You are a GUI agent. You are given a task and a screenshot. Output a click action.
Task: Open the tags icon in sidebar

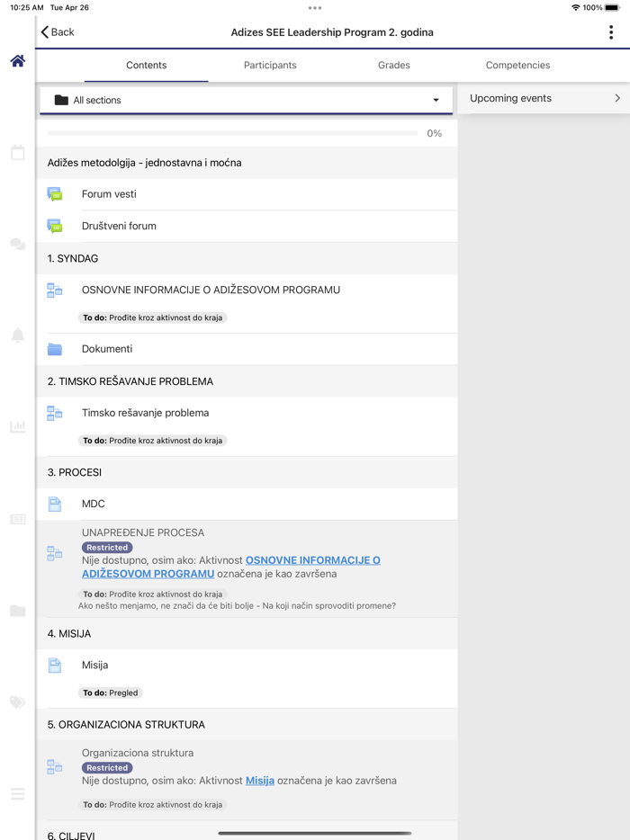coord(18,702)
